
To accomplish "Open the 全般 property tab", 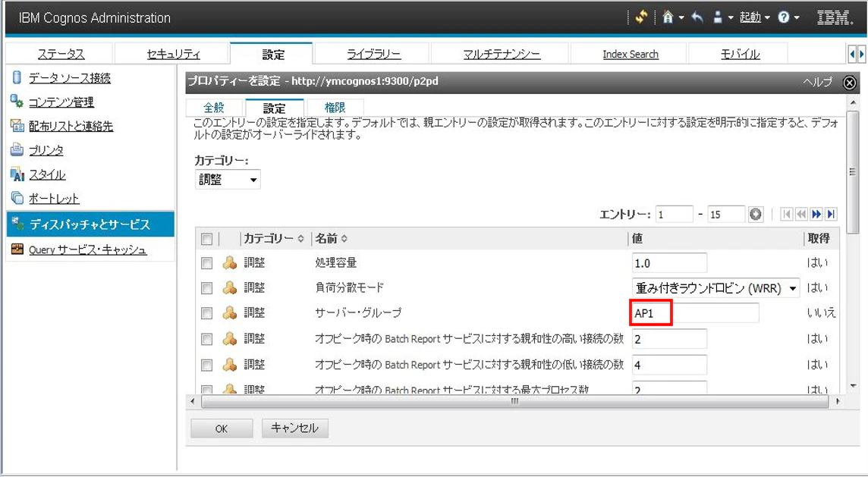I will tap(214, 108).
